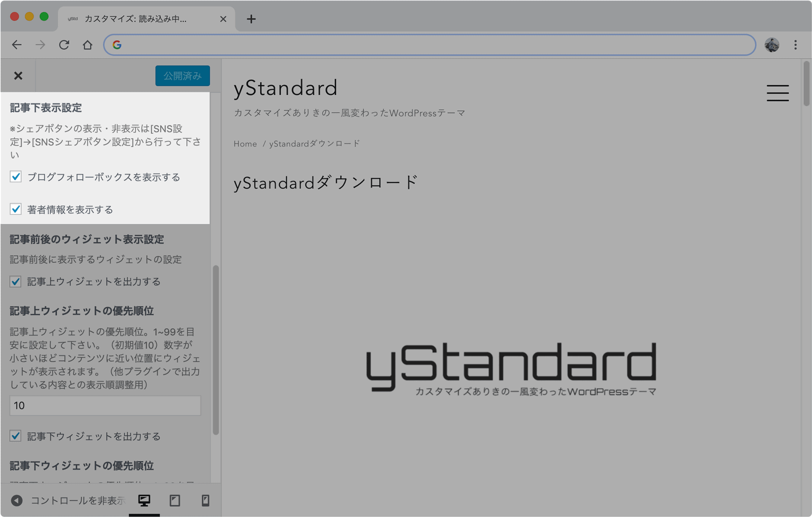This screenshot has height=517, width=812.
Task: Click the 公開済み publish button
Action: (182, 76)
